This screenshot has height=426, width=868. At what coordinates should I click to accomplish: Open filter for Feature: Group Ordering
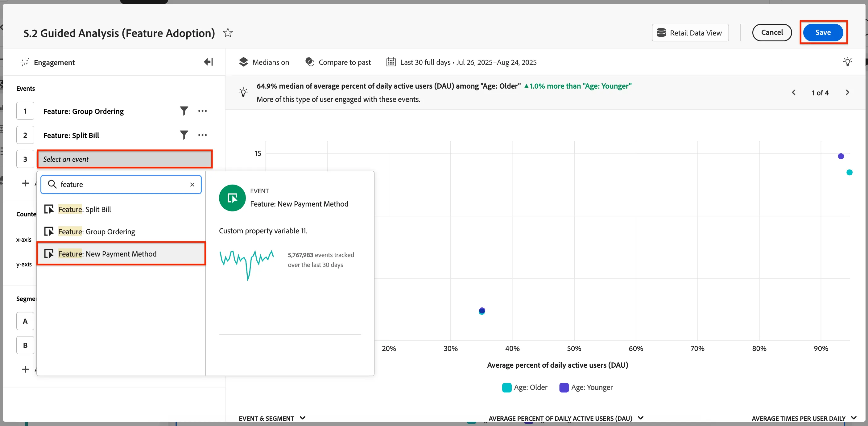pos(184,111)
